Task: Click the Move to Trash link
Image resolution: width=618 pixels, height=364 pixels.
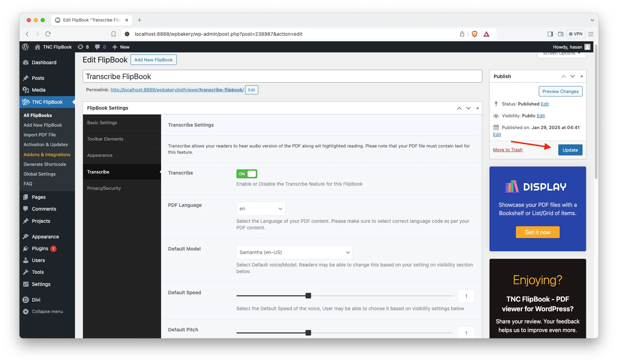Action: [x=508, y=150]
